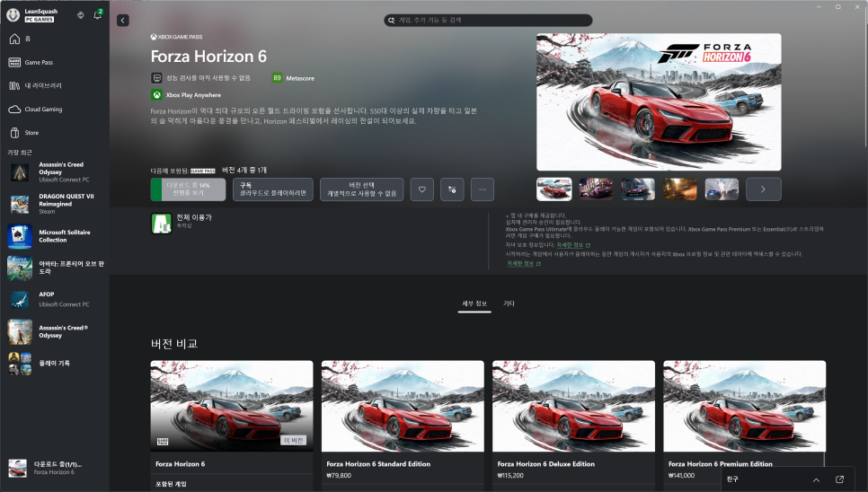Click the performance check icon
This screenshot has width=868, height=492.
point(156,78)
